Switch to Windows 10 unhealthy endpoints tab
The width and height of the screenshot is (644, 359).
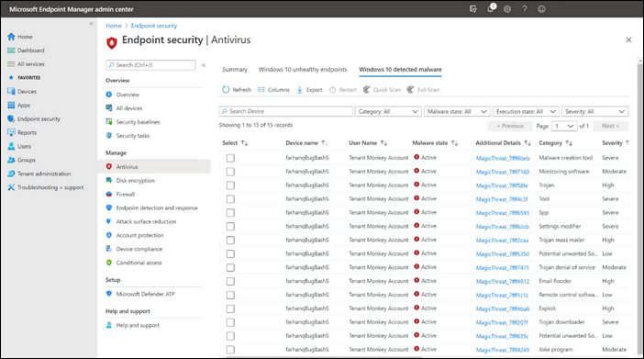pos(303,70)
